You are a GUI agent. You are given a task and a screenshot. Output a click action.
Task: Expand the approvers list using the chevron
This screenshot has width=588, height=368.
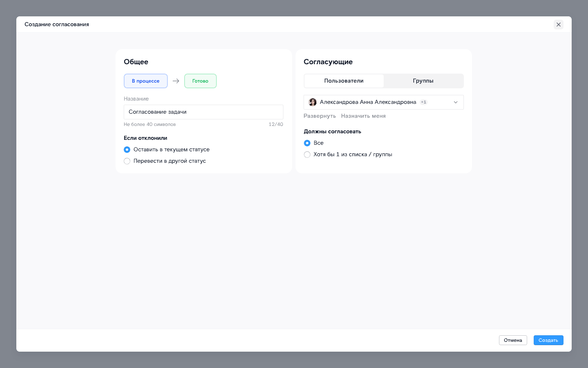456,102
